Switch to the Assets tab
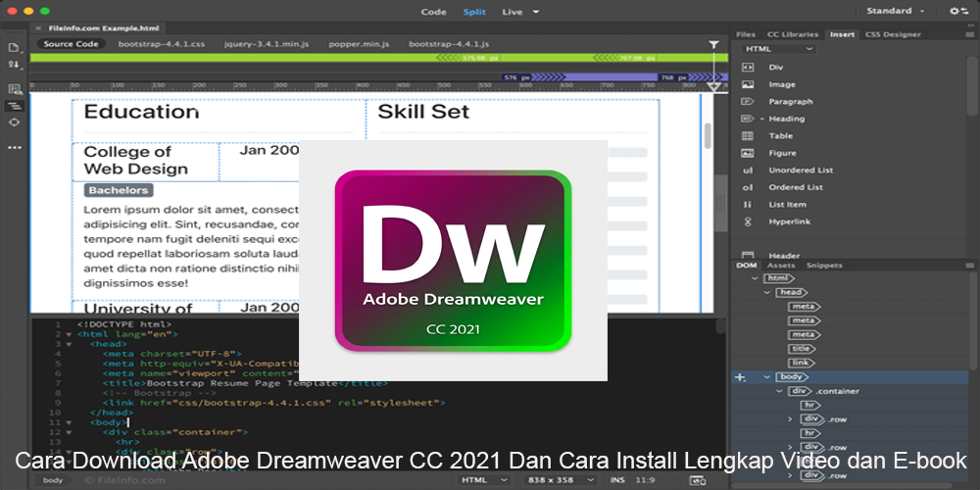 [x=781, y=265]
